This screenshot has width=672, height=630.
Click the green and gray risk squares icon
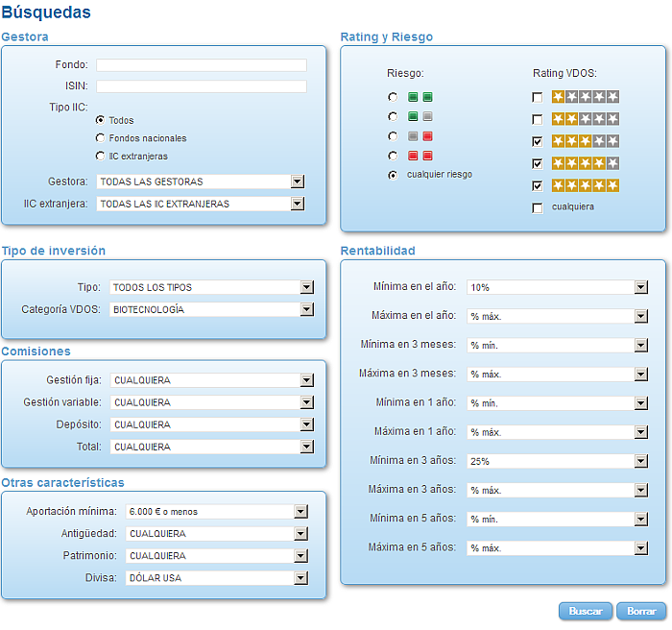[x=420, y=116]
